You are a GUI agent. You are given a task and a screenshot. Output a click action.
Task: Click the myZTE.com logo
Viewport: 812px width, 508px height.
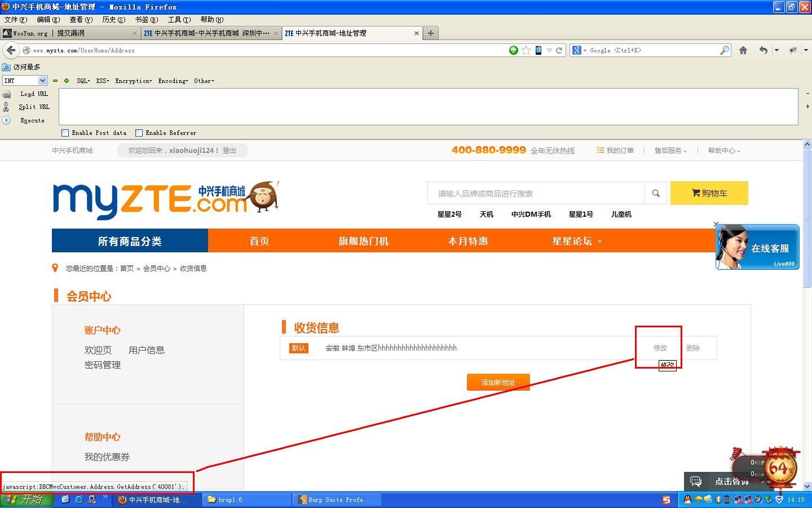click(165, 199)
